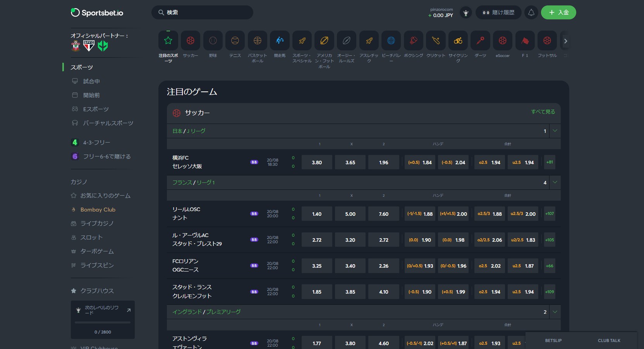Open more markets +81 for 横浜FC match

[x=550, y=162]
